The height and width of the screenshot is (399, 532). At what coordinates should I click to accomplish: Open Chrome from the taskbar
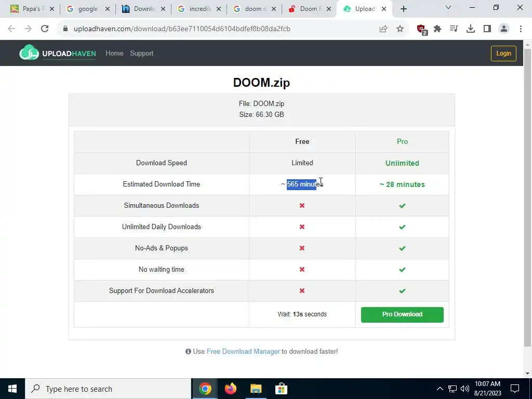[205, 389]
